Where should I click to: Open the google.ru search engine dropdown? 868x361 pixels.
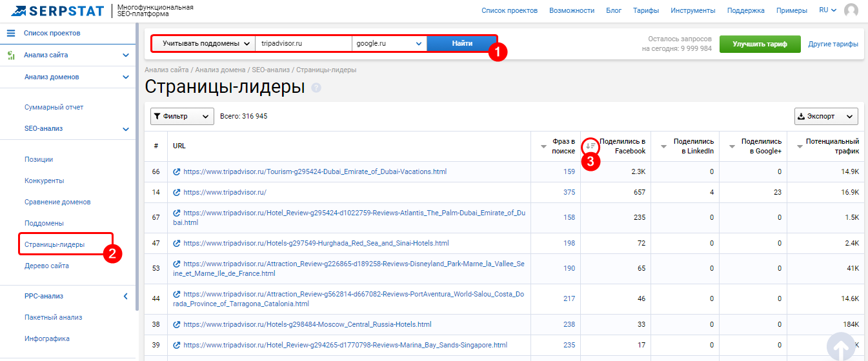(389, 44)
